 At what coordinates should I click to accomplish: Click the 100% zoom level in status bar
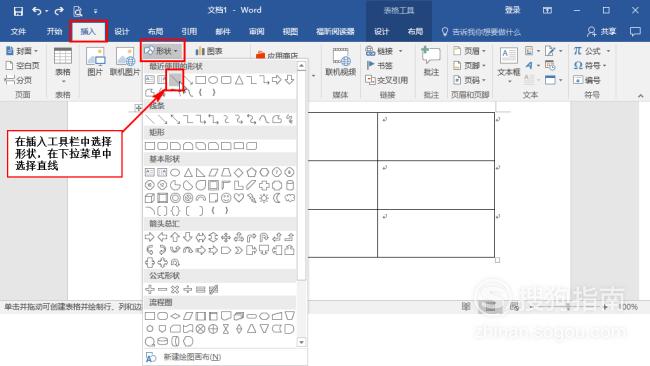click(628, 307)
